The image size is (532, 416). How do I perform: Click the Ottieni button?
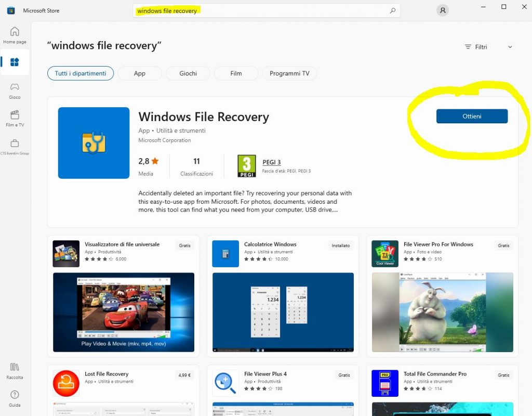point(472,116)
